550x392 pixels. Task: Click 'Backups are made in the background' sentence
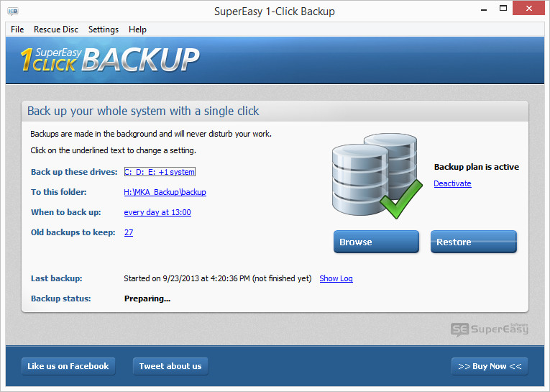(x=151, y=134)
